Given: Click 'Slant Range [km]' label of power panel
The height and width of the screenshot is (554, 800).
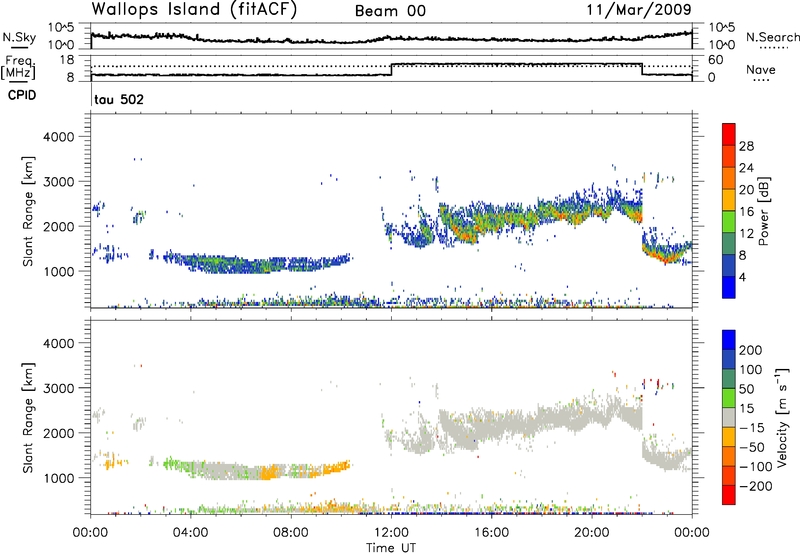Looking at the screenshot, I should (x=28, y=211).
